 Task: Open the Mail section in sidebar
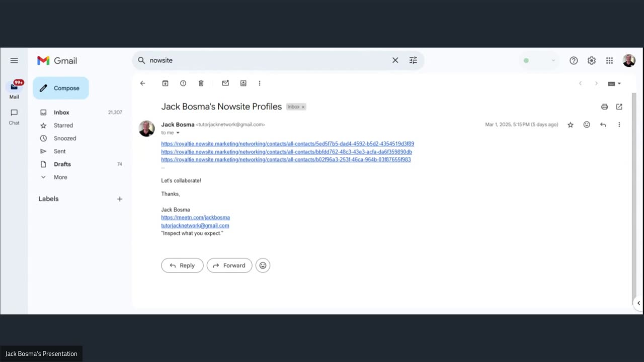pos(14,89)
